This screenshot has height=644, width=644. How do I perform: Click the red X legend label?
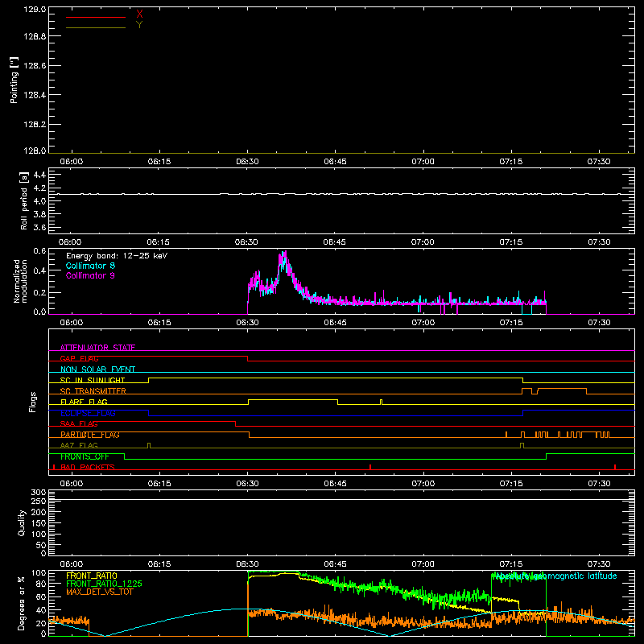coord(139,14)
